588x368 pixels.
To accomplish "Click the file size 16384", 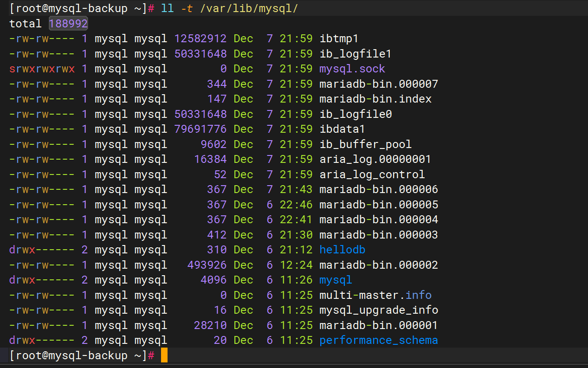I will pyautogui.click(x=210, y=160).
